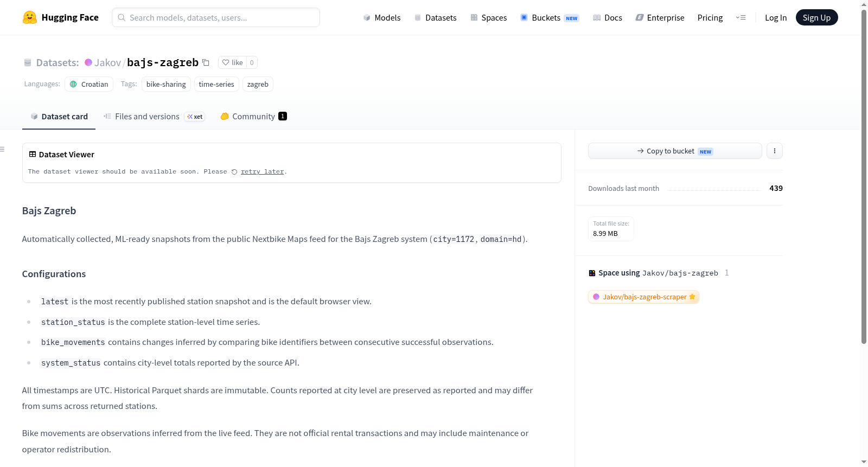Click the 8.99 MB file size value
Image resolution: width=868 pixels, height=467 pixels.
click(605, 234)
